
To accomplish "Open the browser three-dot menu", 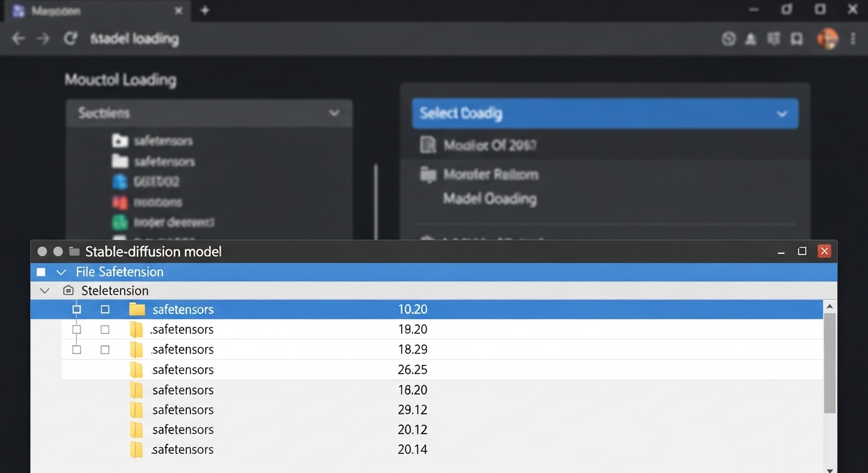I will pos(853,39).
